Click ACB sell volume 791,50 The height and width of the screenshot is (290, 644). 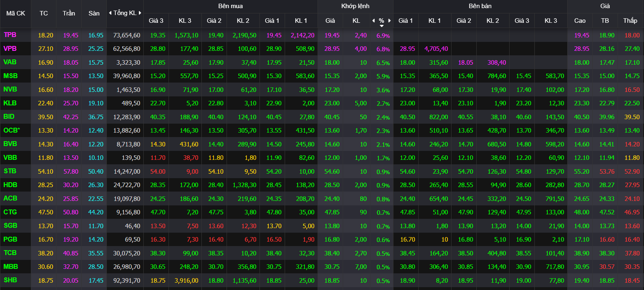(x=555, y=199)
